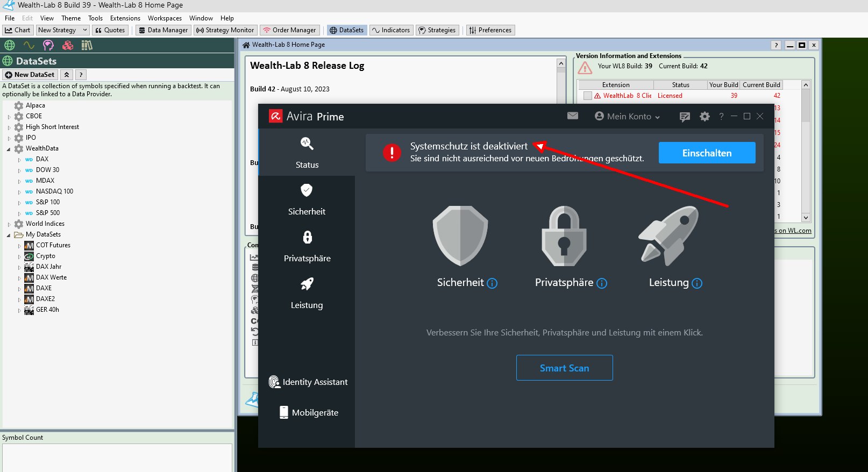Open the pink head Strategies icon tab
Viewport: 868px width, 472px height.
(48, 45)
